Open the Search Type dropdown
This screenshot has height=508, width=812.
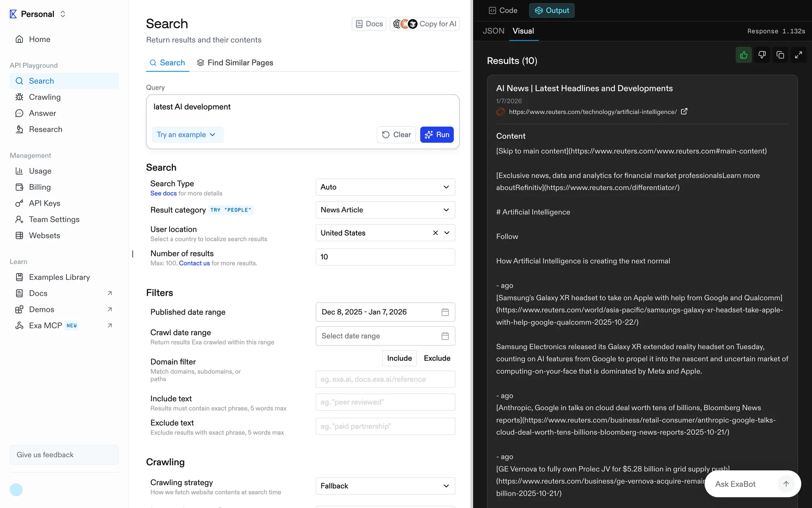coord(385,187)
